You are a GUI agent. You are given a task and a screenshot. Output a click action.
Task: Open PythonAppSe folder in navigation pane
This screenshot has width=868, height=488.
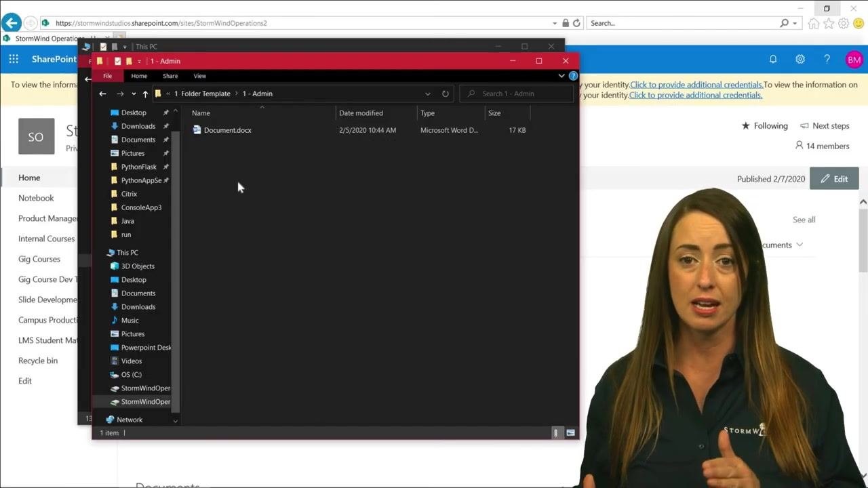[141, 180]
